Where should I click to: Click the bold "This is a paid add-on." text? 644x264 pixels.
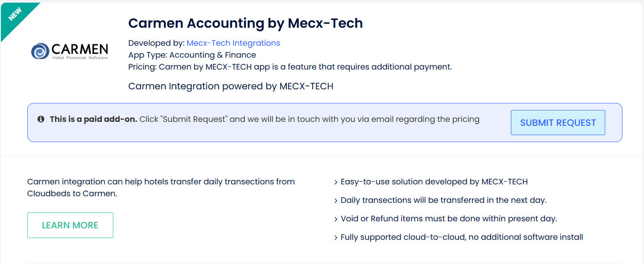point(93,119)
